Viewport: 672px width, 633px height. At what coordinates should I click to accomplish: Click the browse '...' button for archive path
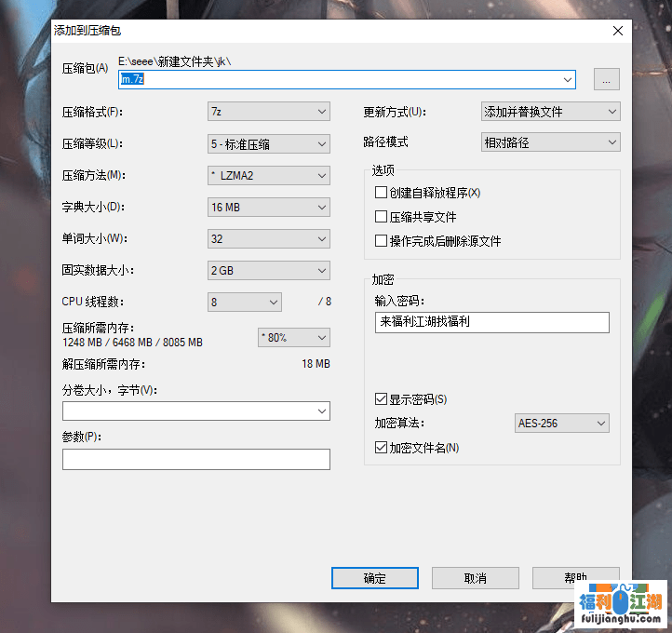[x=606, y=80]
